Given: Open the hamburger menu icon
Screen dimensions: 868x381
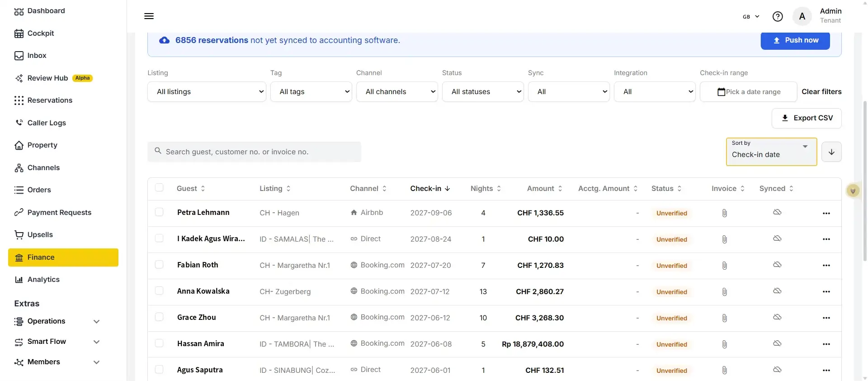Looking at the screenshot, I should (x=149, y=16).
